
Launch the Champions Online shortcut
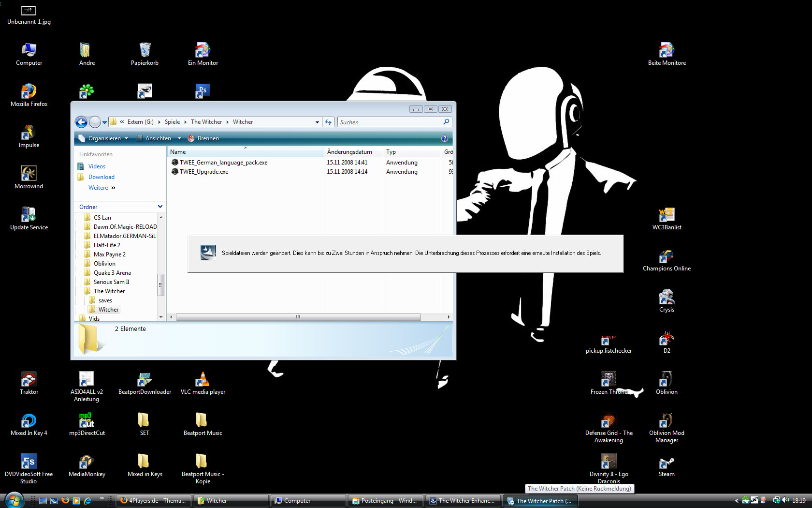click(x=667, y=259)
